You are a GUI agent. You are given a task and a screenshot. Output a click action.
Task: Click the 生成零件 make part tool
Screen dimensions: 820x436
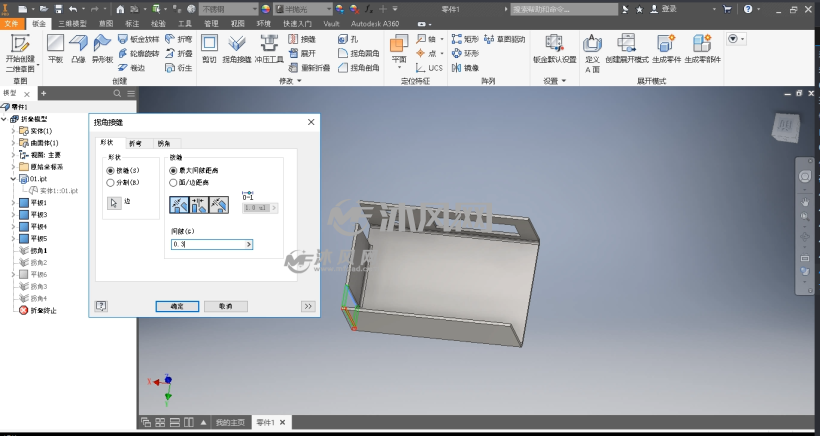(x=666, y=49)
